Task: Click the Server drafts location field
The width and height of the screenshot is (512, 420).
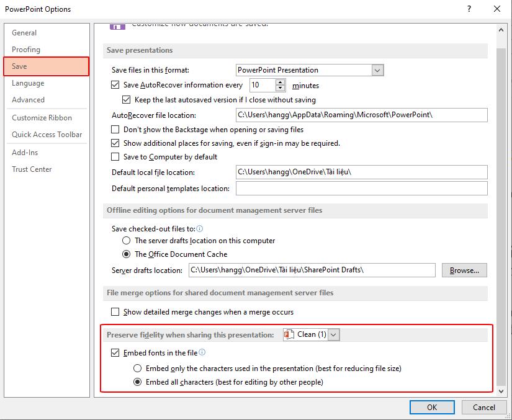Action: [x=312, y=270]
